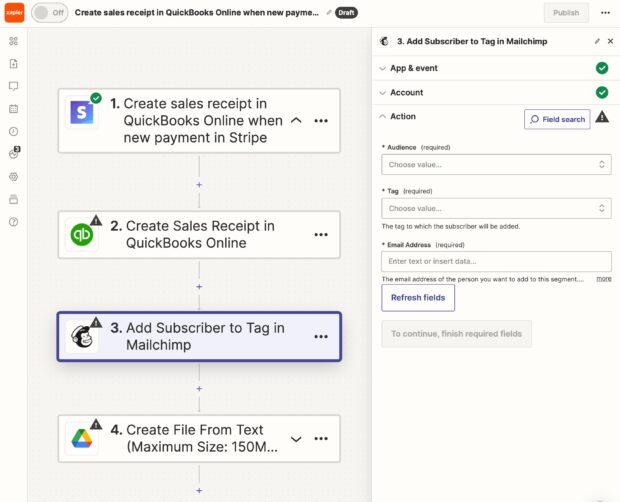
Task: Click the Google Drive icon in step 4
Action: (x=82, y=438)
